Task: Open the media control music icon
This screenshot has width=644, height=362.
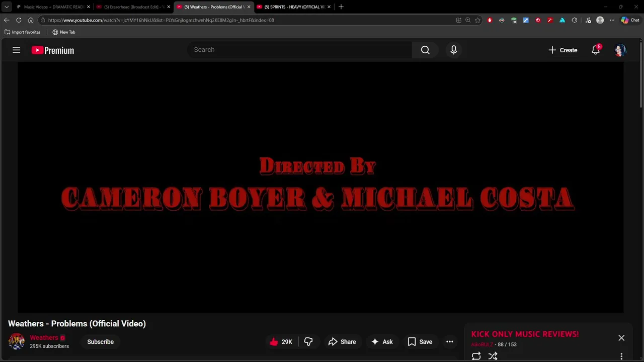Action: click(x=588, y=20)
